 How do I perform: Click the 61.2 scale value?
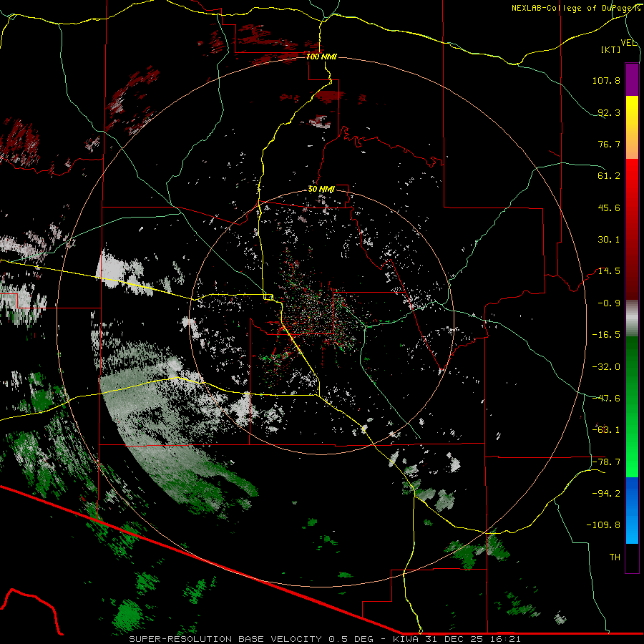pyautogui.click(x=609, y=176)
